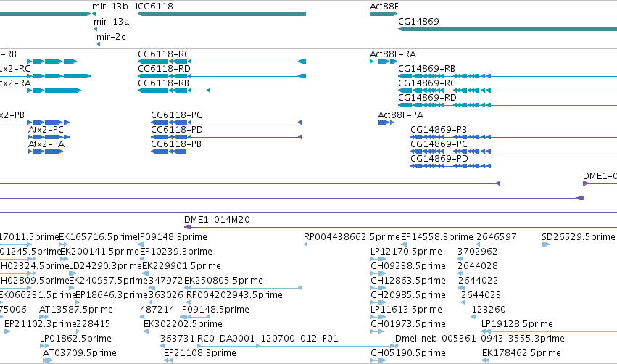Click the 2644022 feature label
Viewport: 617px width, 364px height.
[x=478, y=281]
